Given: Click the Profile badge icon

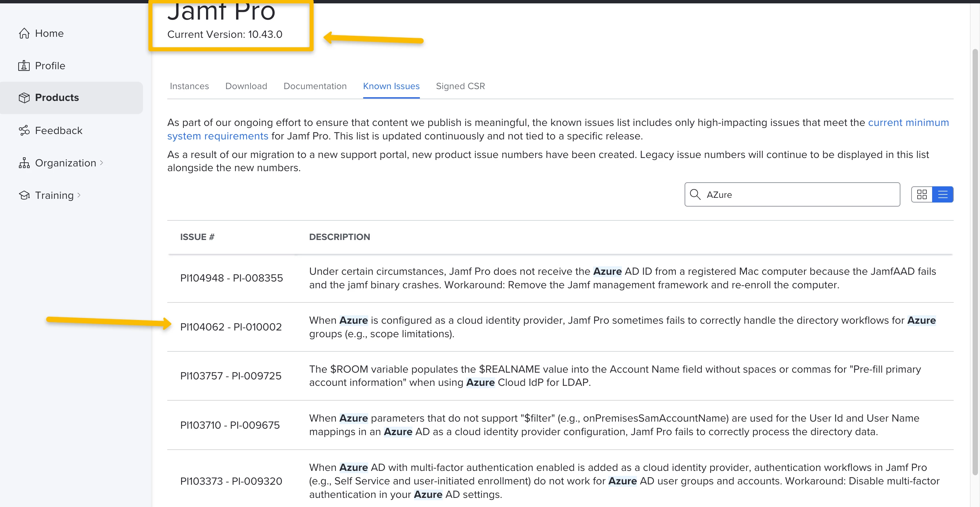Looking at the screenshot, I should (24, 66).
